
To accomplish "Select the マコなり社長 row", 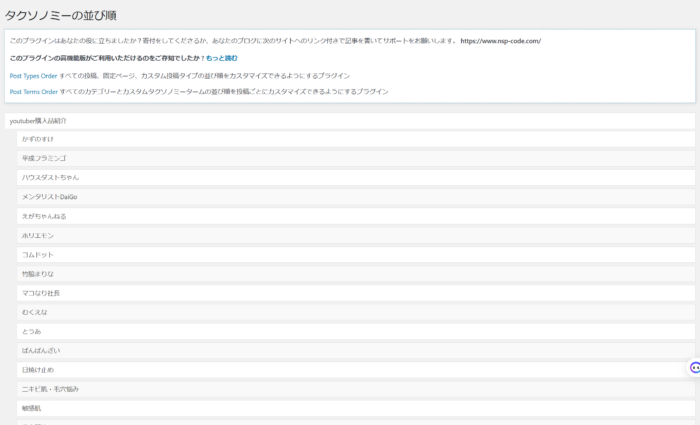I will [x=356, y=293].
